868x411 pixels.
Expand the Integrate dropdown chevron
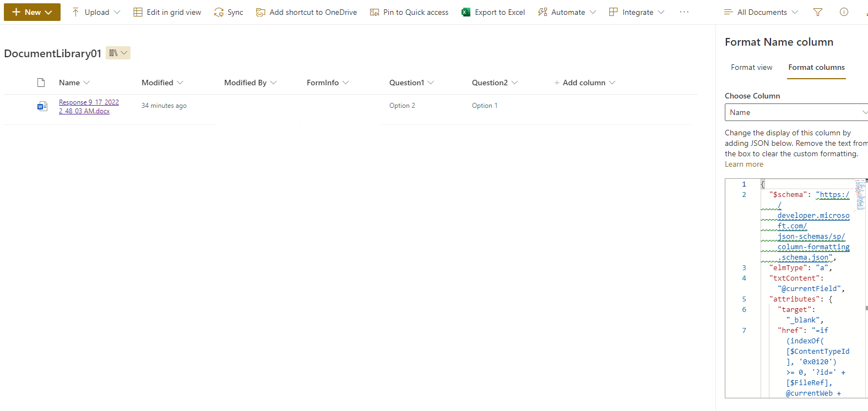pyautogui.click(x=661, y=12)
